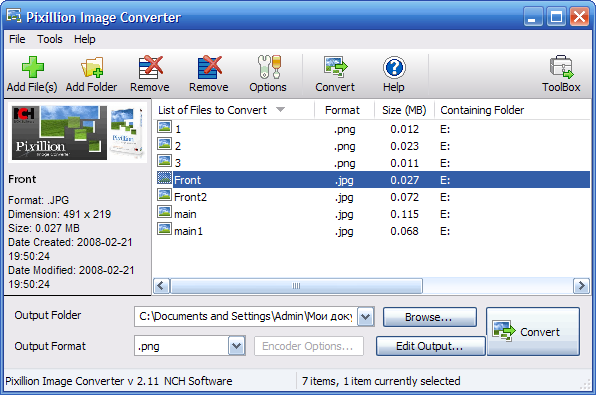Open the Help question mark icon
Screen dimensions: 596x395
pyautogui.click(x=394, y=67)
